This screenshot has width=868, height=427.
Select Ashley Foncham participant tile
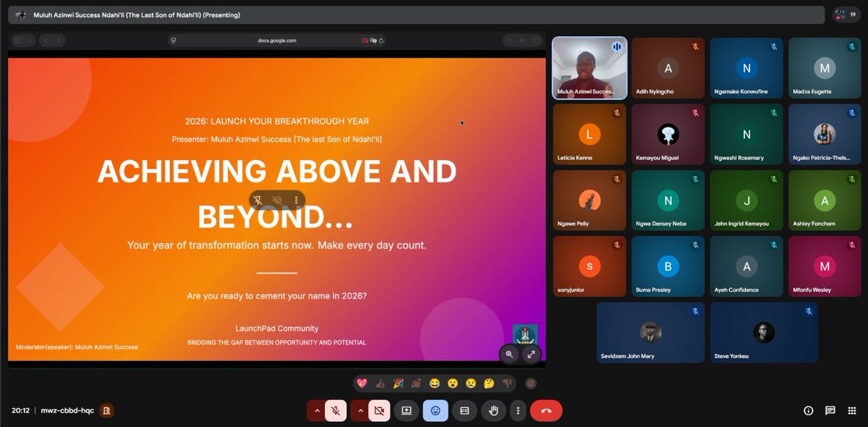pos(825,200)
